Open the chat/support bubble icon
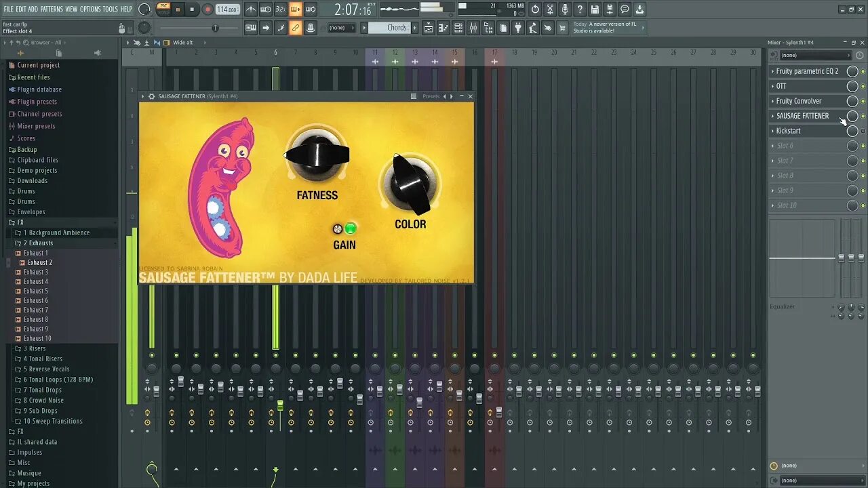The height and width of the screenshot is (488, 868). [625, 9]
